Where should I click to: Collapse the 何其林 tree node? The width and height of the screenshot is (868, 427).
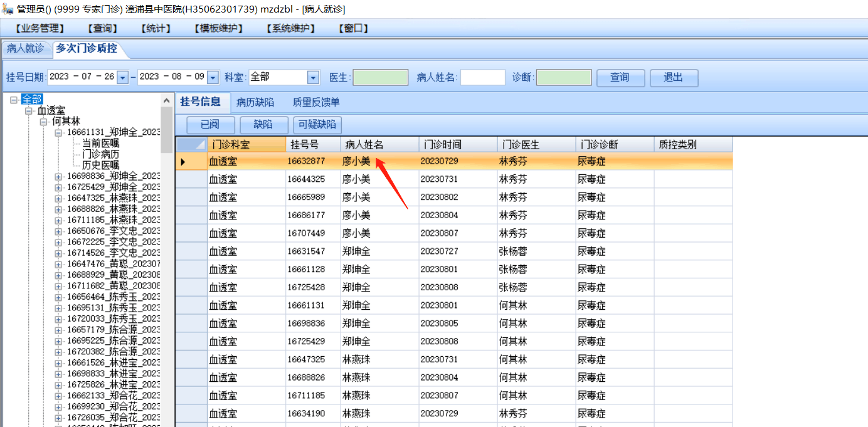pos(44,121)
